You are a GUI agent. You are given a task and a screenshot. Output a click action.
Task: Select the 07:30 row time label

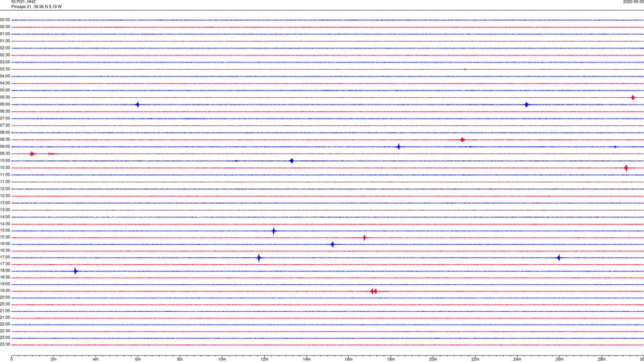(x=5, y=125)
